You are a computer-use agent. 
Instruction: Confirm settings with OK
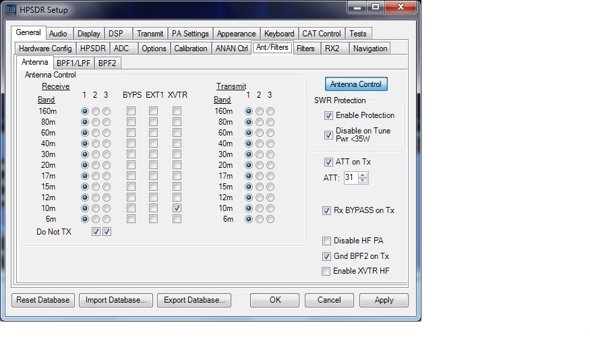pyautogui.click(x=274, y=300)
